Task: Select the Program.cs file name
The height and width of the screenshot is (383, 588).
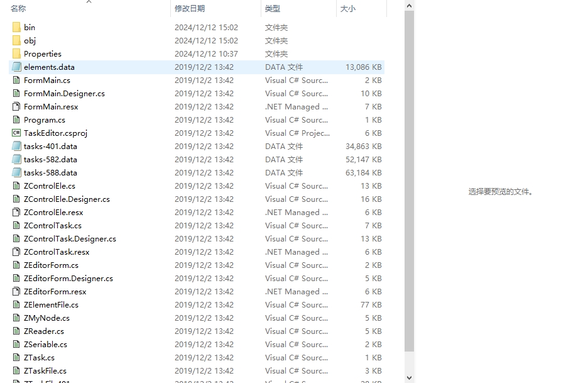Action: pos(44,119)
